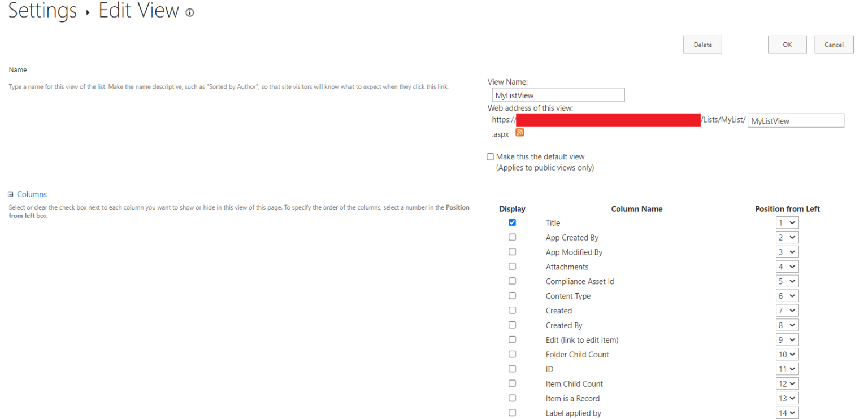Confirm changes with the OK button
Screen dimensions: 868x419
787,45
